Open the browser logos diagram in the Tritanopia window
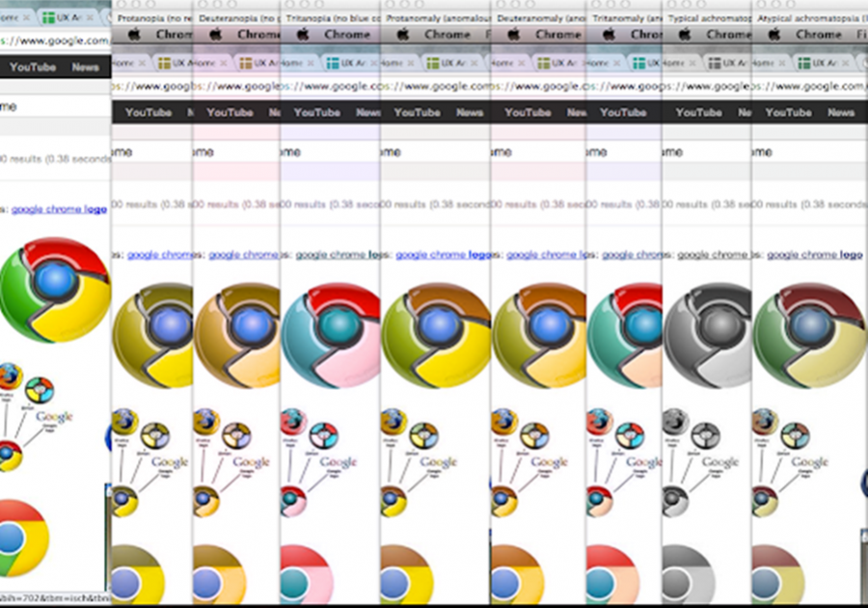868x608 pixels. point(317,462)
